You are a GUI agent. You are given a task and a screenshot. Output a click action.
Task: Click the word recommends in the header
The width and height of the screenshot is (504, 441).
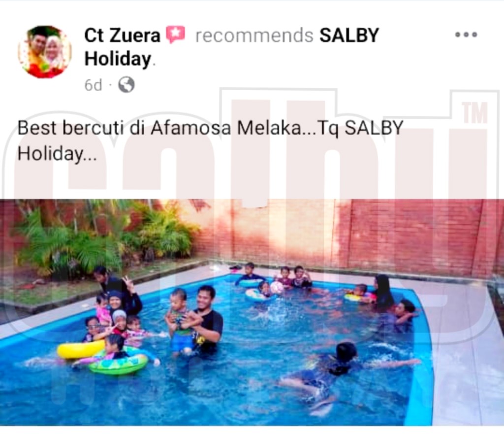pos(254,35)
